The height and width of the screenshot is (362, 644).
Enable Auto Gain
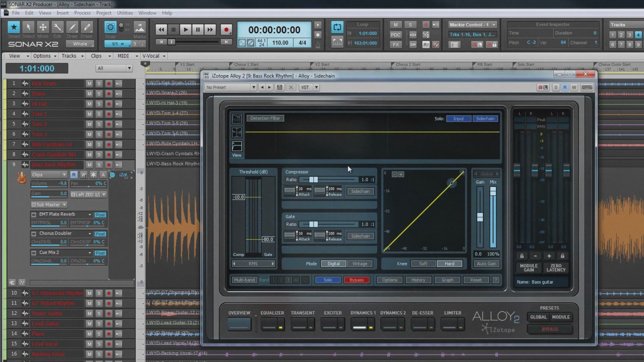point(486,264)
